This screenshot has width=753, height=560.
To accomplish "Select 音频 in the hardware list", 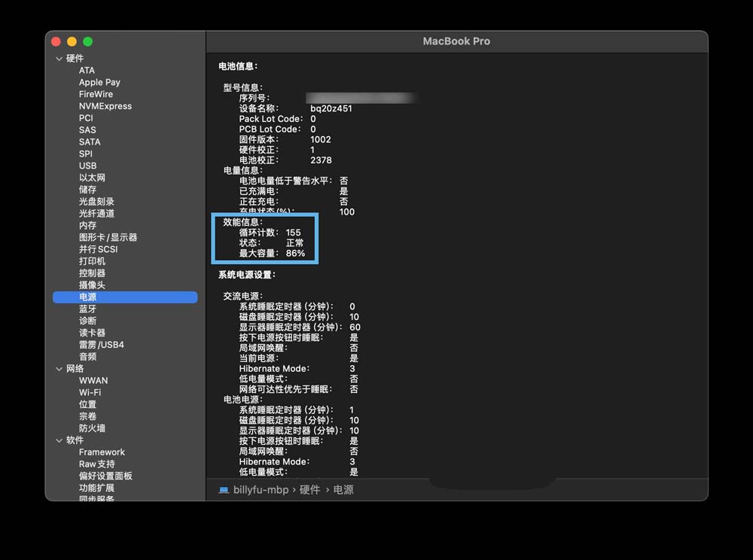I will pyautogui.click(x=88, y=357).
